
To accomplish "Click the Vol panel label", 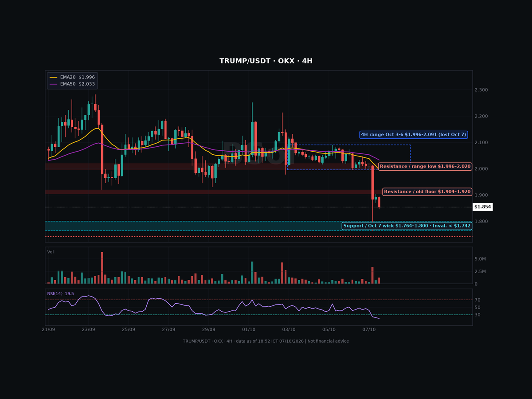I will 51,252.
